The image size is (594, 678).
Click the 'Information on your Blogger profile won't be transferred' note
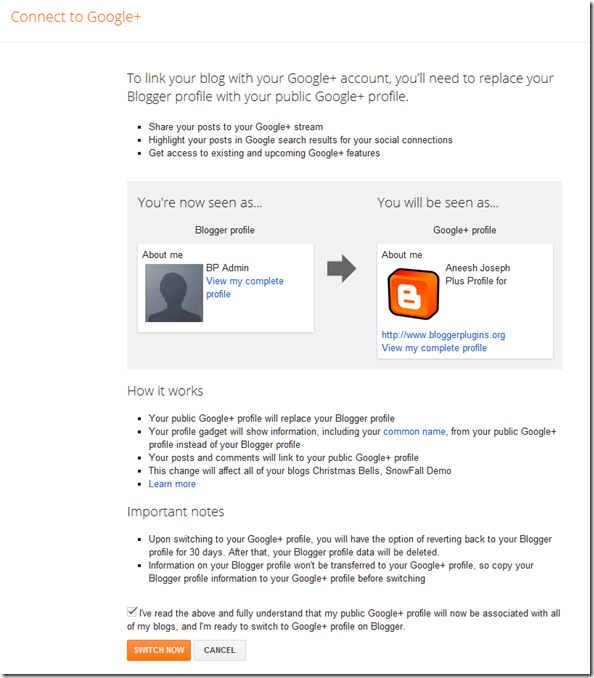[x=341, y=572]
